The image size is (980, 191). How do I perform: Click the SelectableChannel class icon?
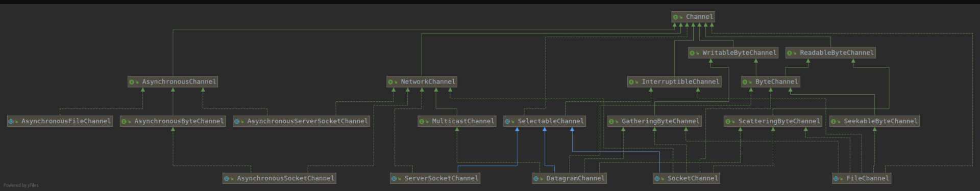click(508, 121)
